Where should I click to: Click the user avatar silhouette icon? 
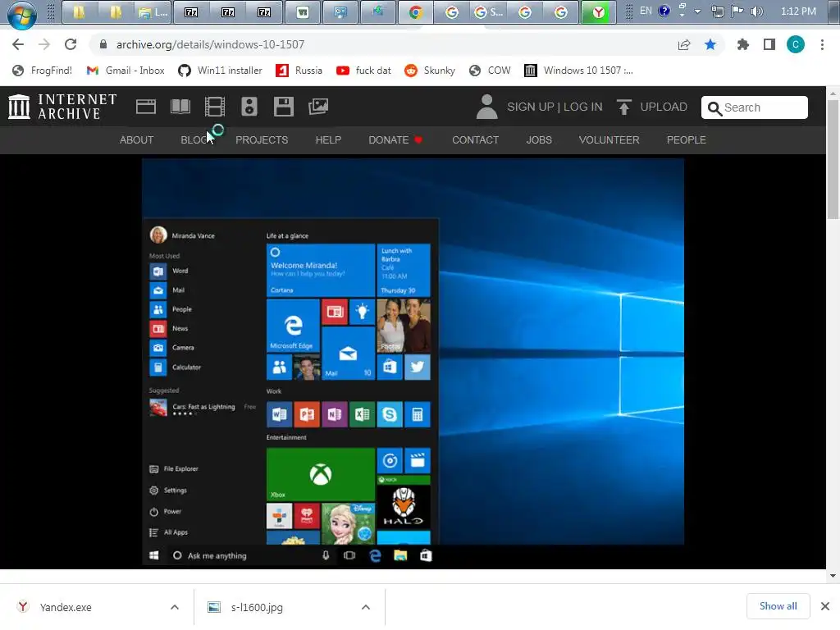[x=486, y=107]
